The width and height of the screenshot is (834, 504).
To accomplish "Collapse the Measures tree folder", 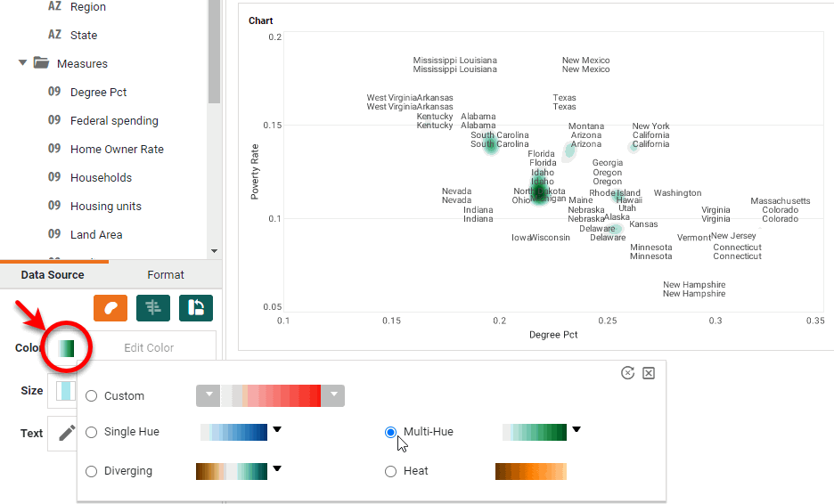I will point(22,63).
